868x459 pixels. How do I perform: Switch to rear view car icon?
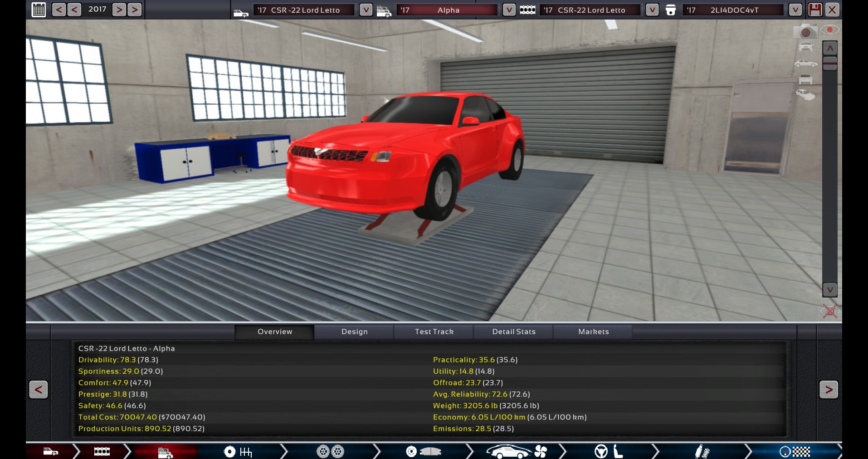point(805,79)
